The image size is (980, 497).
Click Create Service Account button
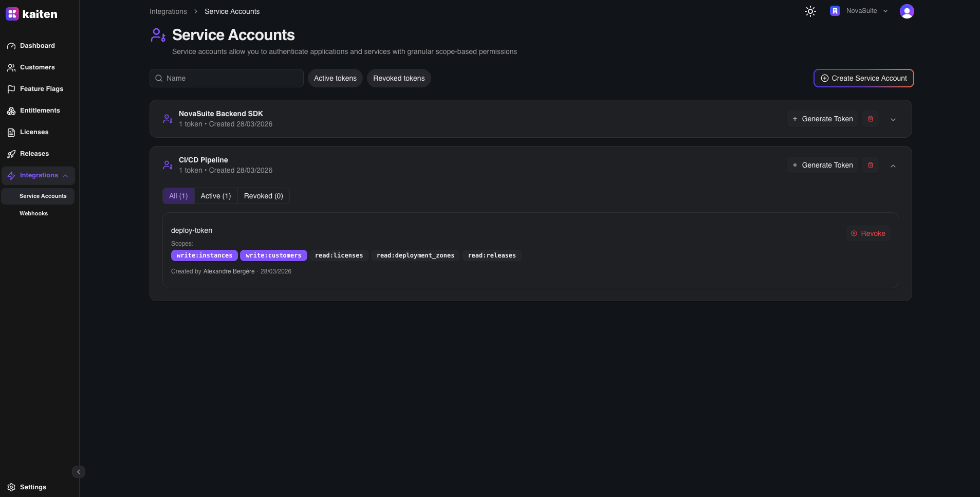[x=863, y=78]
